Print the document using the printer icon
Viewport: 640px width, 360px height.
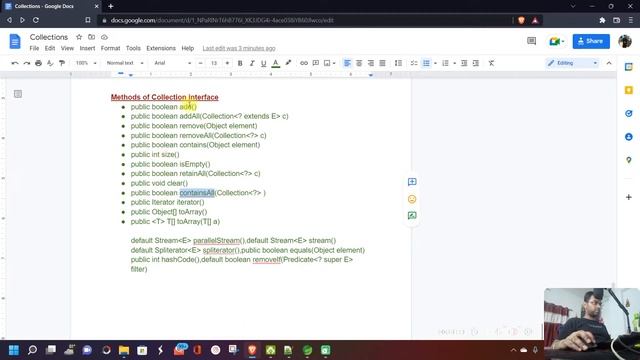[x=38, y=63]
